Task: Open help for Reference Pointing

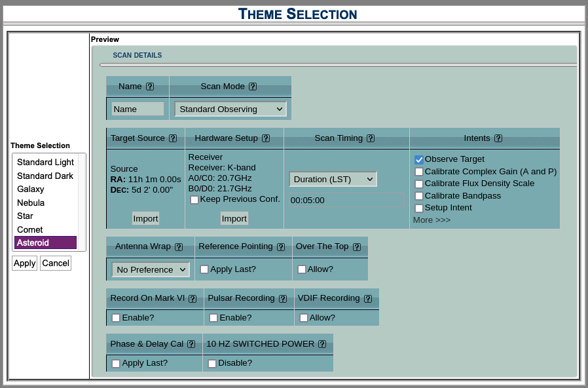Action: point(280,246)
